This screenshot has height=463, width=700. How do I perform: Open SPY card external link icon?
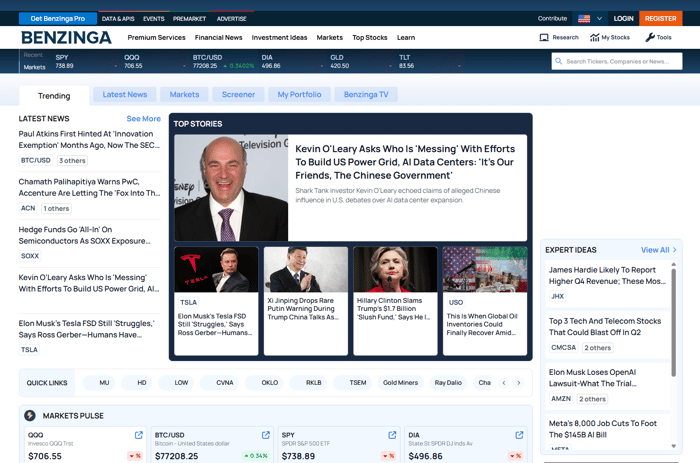click(x=392, y=435)
